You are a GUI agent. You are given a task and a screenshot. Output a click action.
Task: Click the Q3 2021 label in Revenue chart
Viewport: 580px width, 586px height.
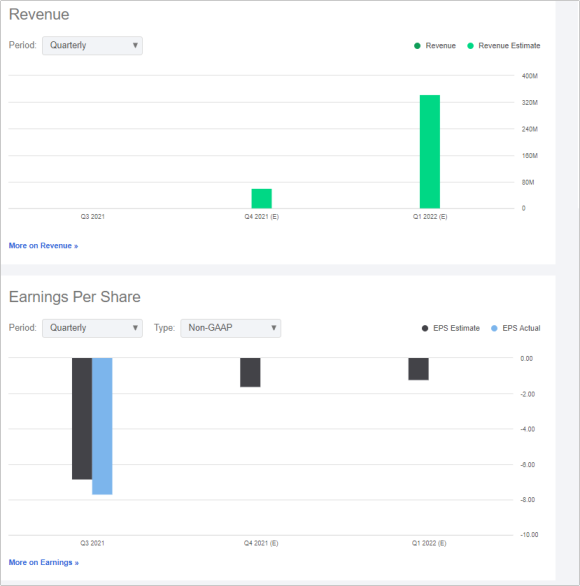click(93, 217)
